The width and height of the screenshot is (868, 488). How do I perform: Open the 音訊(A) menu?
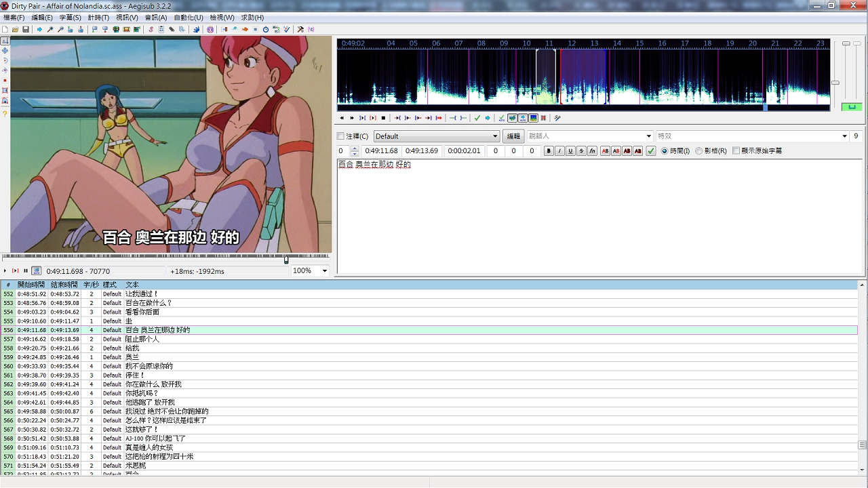click(156, 18)
